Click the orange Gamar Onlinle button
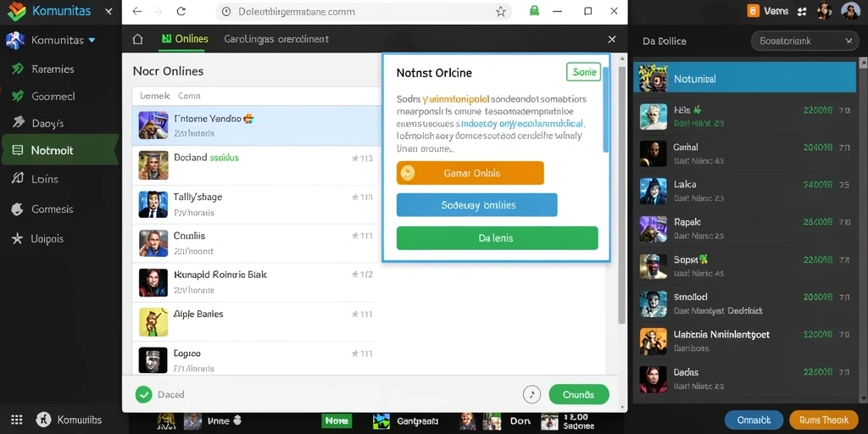Viewport: 868px width, 434px height. [x=470, y=173]
